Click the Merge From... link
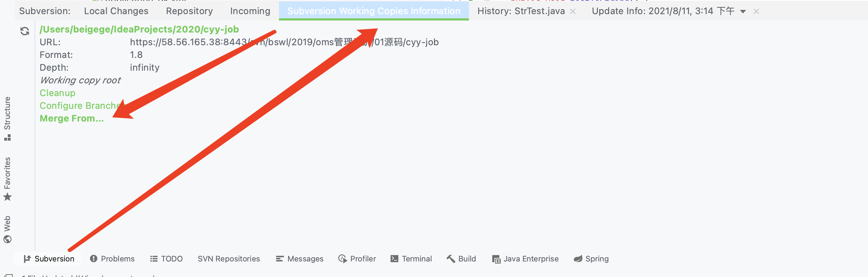 tap(72, 118)
